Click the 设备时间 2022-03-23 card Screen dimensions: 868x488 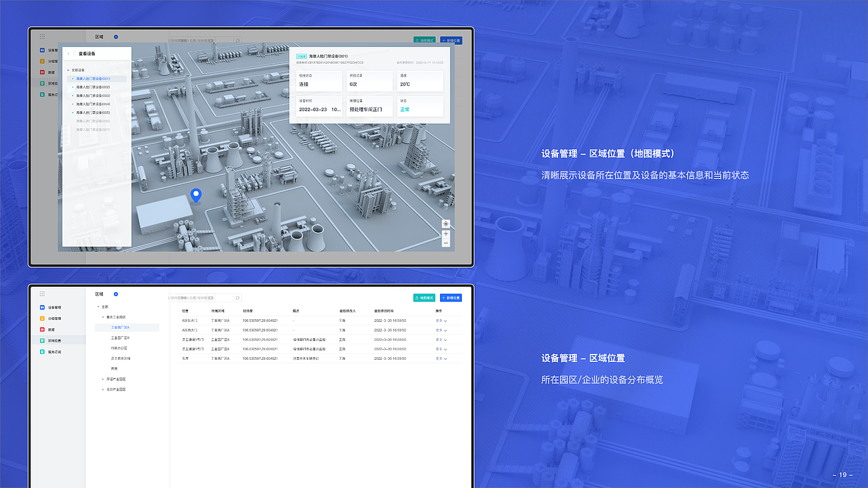pyautogui.click(x=319, y=106)
